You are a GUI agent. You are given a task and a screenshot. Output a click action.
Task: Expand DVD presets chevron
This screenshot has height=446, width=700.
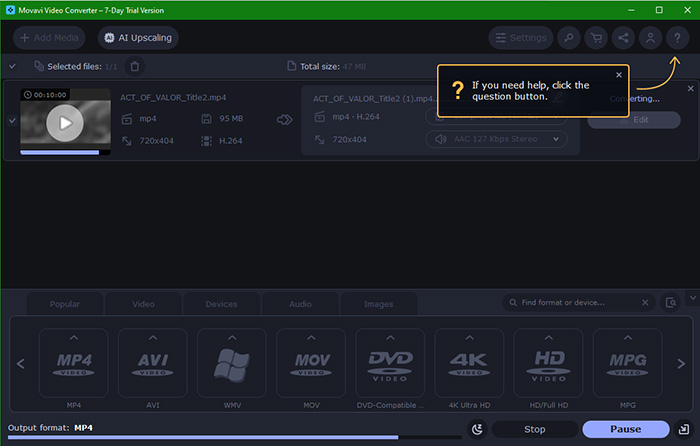pyautogui.click(x=390, y=338)
